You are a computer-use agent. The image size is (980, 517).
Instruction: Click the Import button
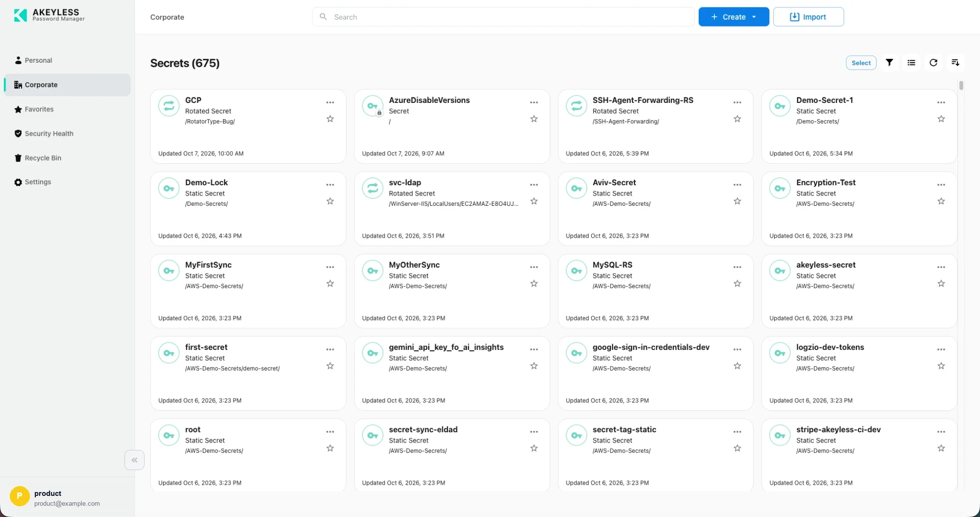coord(808,17)
